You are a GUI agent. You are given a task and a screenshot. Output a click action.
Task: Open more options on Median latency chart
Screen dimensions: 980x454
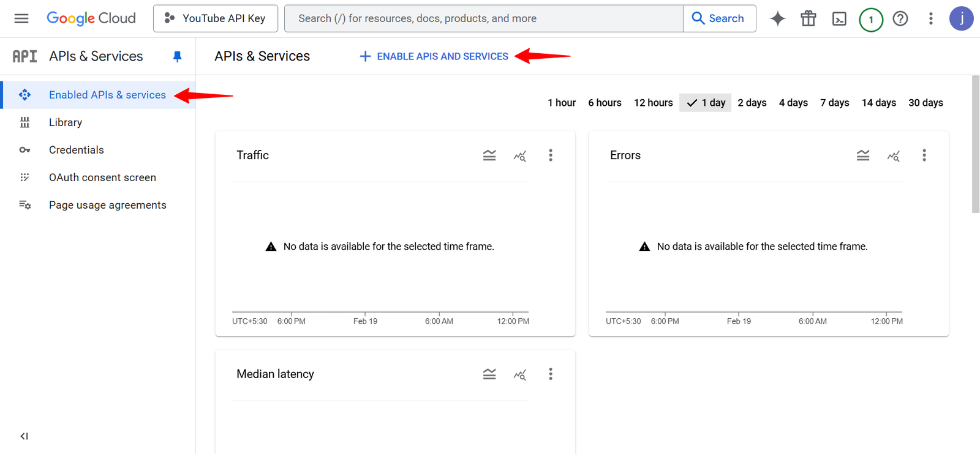point(550,374)
